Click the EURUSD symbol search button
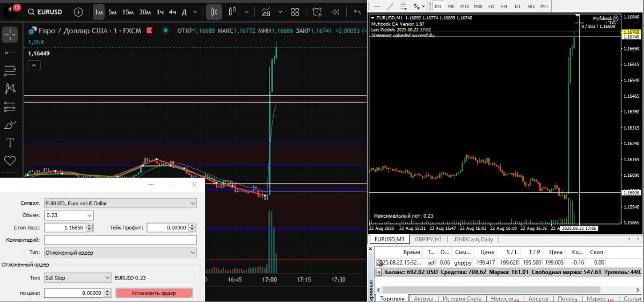Screen dimensions: 644x302 (45, 12)
